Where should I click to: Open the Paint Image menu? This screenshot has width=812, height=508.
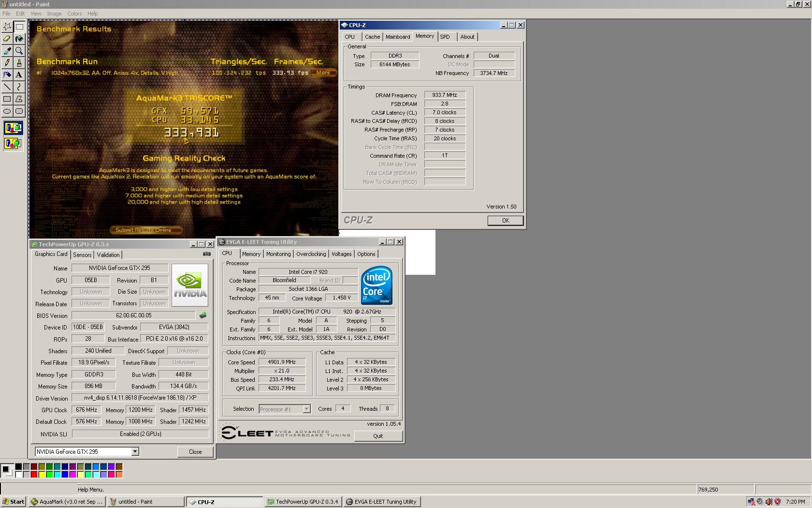coord(54,14)
